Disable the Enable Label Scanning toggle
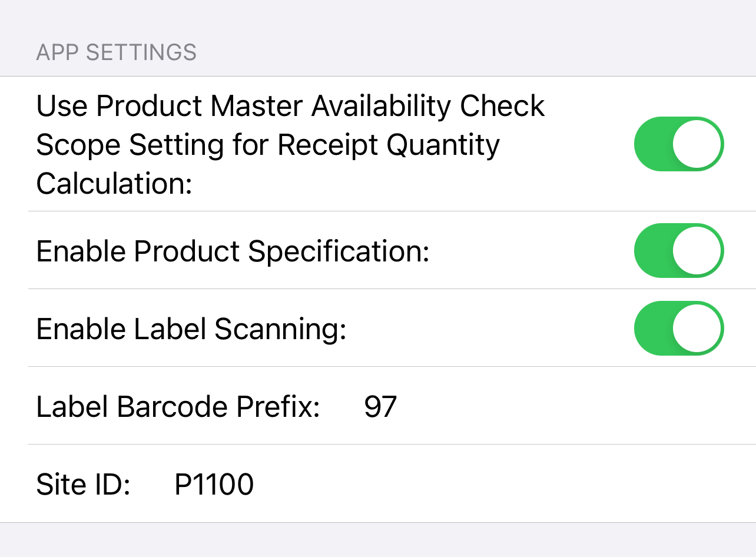This screenshot has height=557, width=756. pyautogui.click(x=678, y=329)
